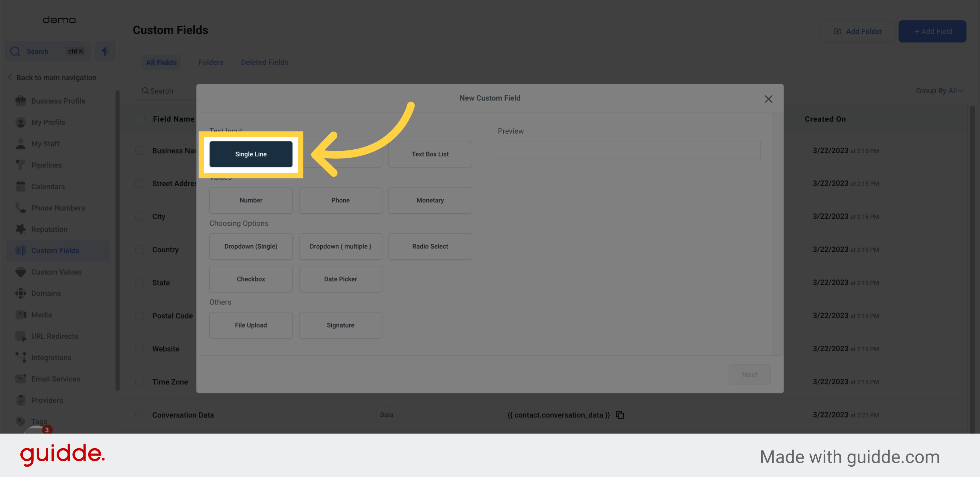Check the Website row checkbox
This screenshot has width=980, height=477.
(x=140, y=349)
